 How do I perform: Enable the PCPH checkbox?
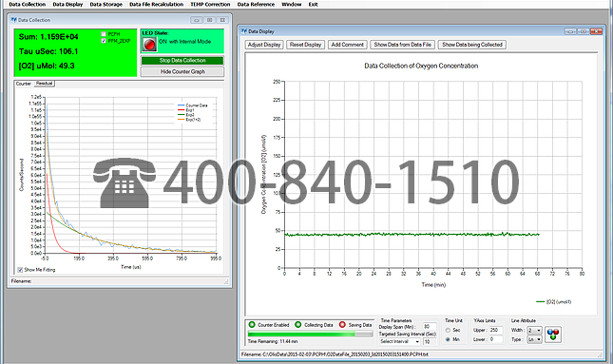click(x=104, y=34)
